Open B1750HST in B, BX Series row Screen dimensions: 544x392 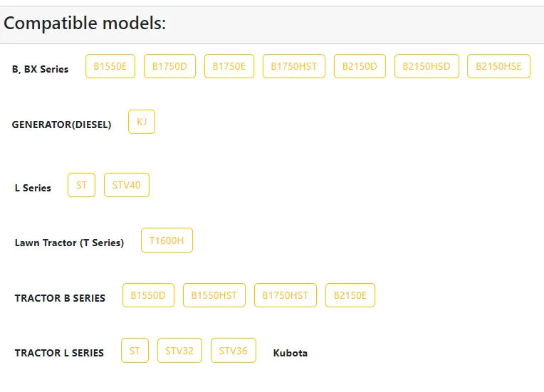294,66
